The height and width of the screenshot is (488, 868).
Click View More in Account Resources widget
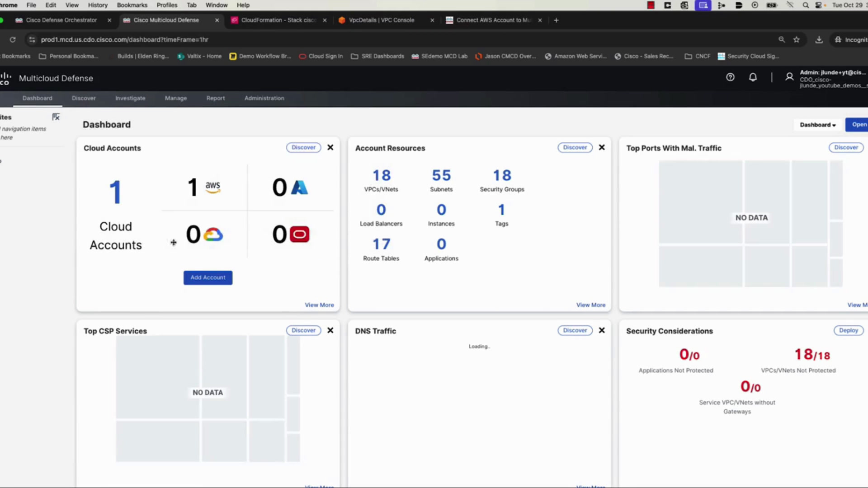590,305
